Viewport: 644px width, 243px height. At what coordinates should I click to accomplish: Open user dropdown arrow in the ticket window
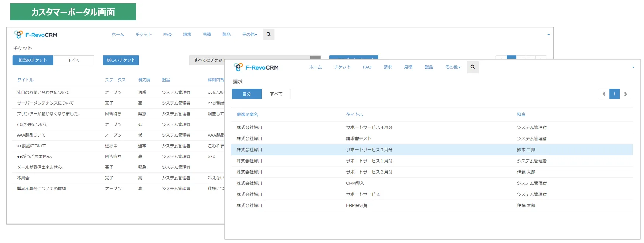(x=548, y=35)
